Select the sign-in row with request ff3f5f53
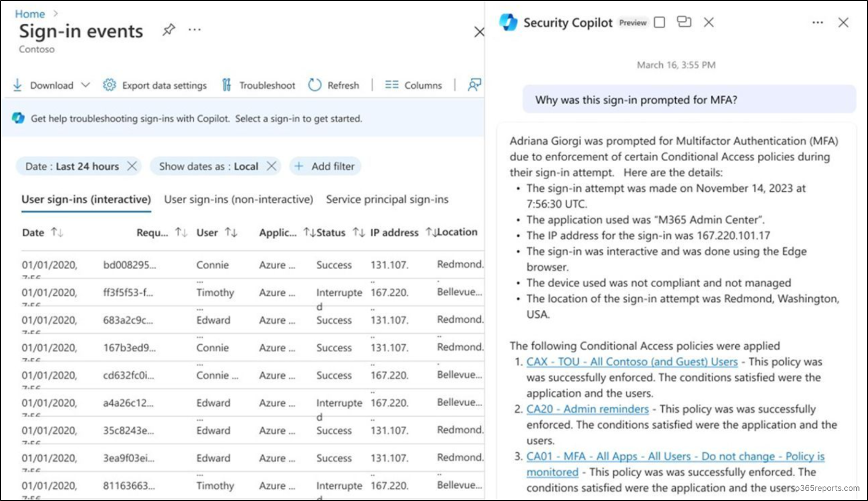The width and height of the screenshot is (868, 501). [x=252, y=292]
